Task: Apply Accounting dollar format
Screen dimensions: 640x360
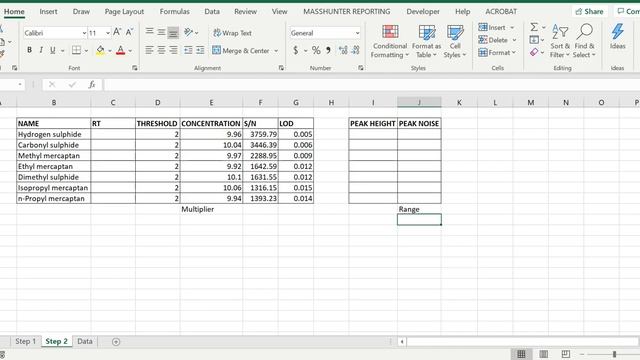Action: point(296,50)
